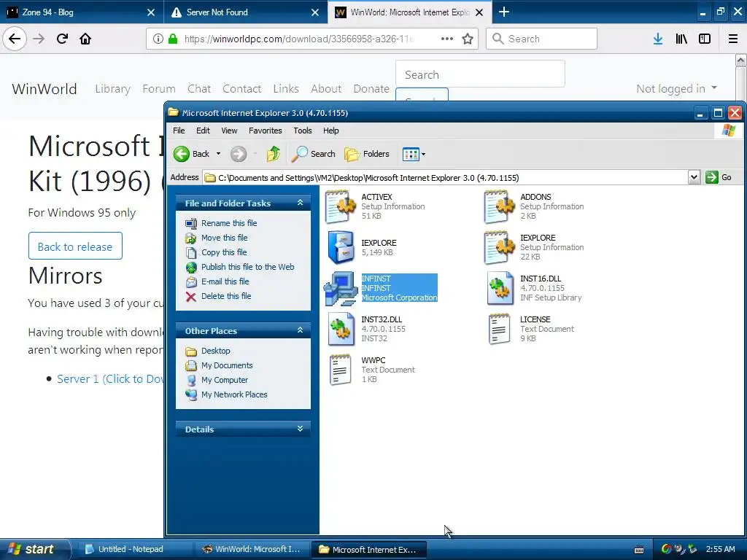Toggle the browser sidebar icon

point(705,39)
